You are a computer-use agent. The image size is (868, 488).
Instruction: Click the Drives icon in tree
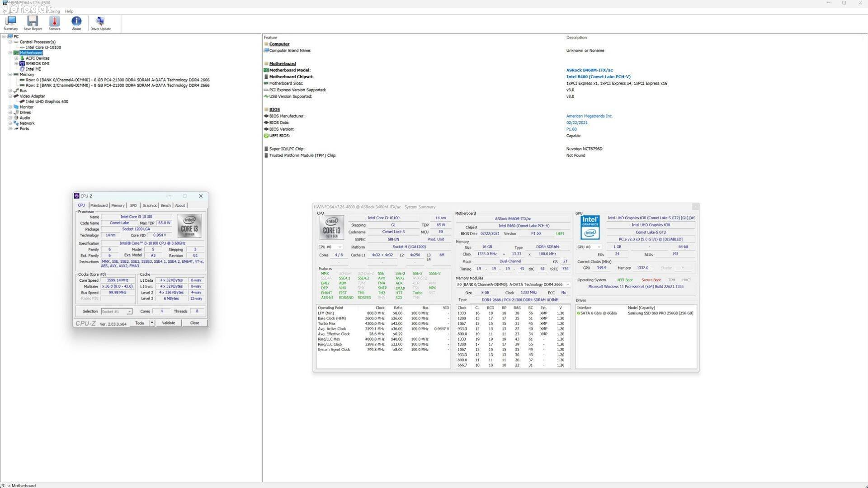click(x=16, y=113)
